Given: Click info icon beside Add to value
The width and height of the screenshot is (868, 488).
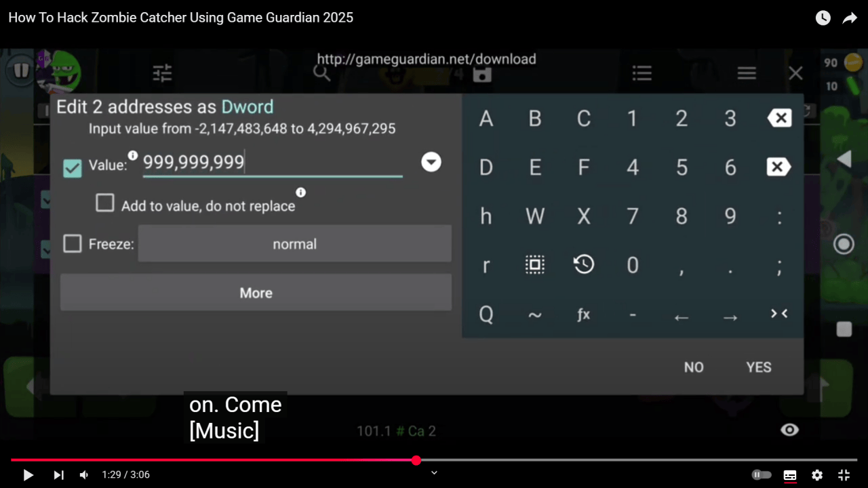Looking at the screenshot, I should [301, 192].
